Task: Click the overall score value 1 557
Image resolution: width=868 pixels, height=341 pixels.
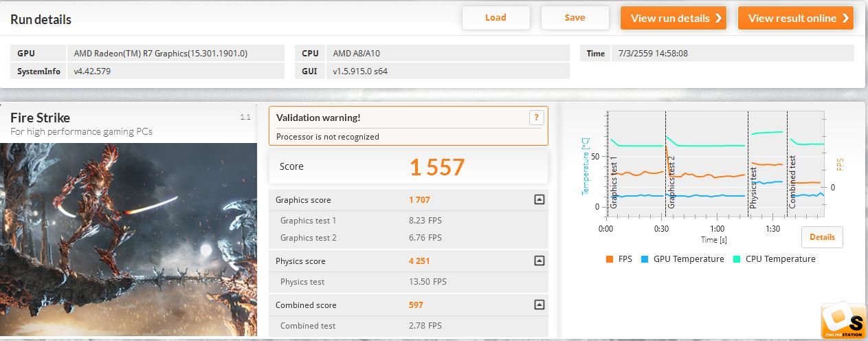Action: (437, 167)
